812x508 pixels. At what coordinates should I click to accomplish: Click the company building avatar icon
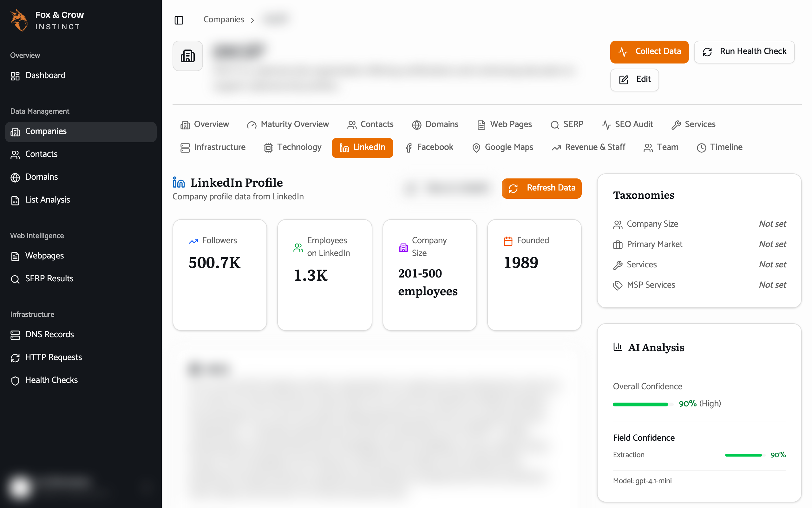click(x=187, y=56)
